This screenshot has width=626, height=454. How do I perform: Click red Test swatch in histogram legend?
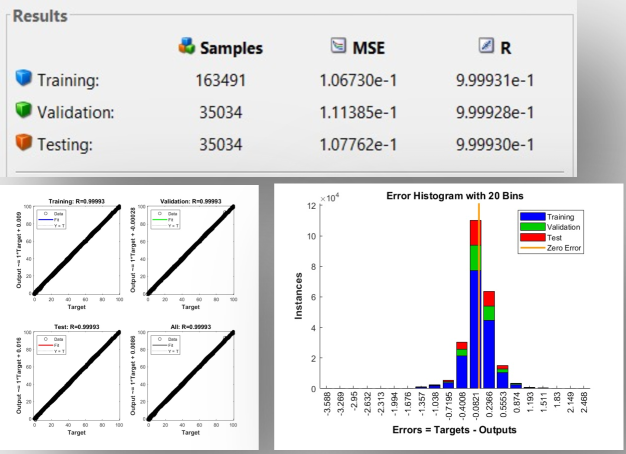click(533, 237)
